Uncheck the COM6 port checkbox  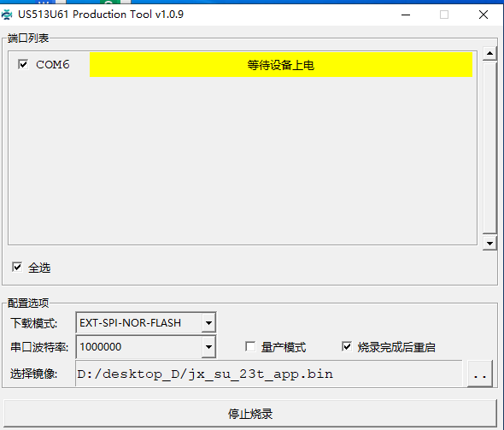(x=23, y=64)
